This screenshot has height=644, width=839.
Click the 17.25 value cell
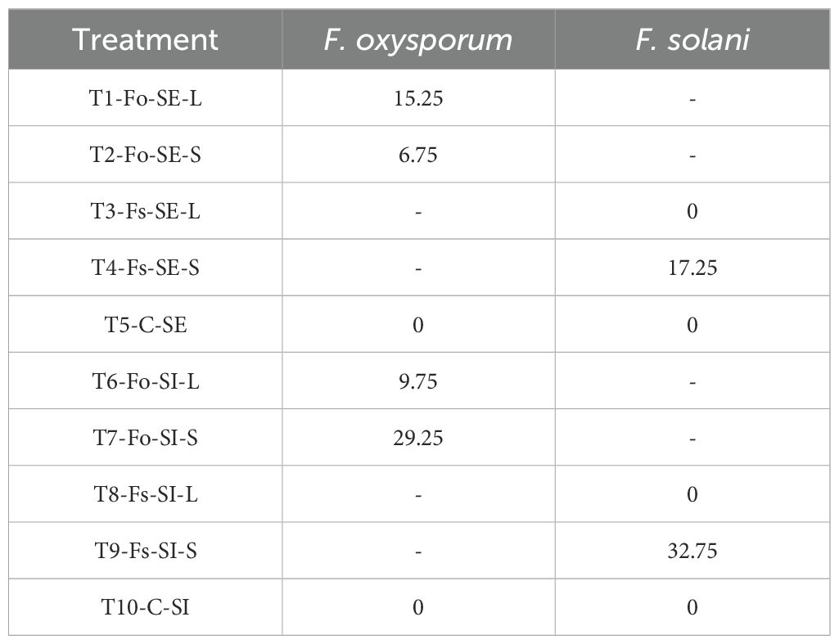click(x=692, y=268)
